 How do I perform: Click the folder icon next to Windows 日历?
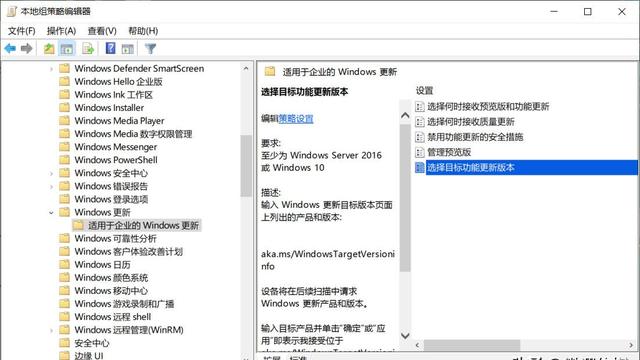coord(64,264)
